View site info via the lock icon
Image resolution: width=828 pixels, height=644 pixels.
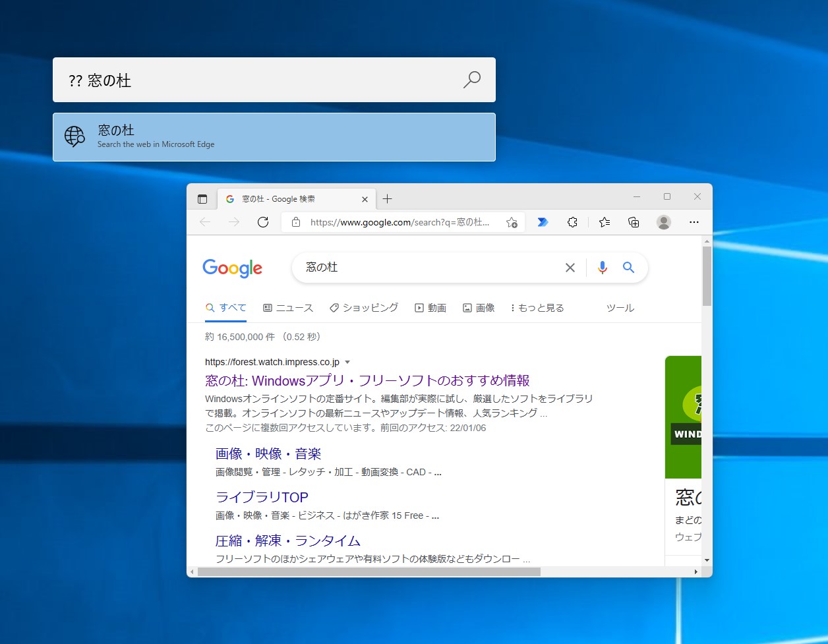pos(296,222)
